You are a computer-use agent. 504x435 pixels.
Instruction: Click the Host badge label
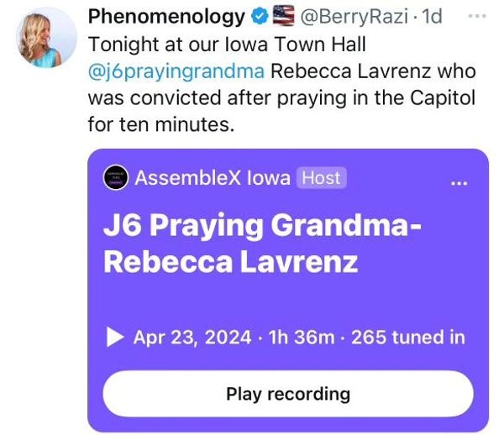tap(322, 177)
